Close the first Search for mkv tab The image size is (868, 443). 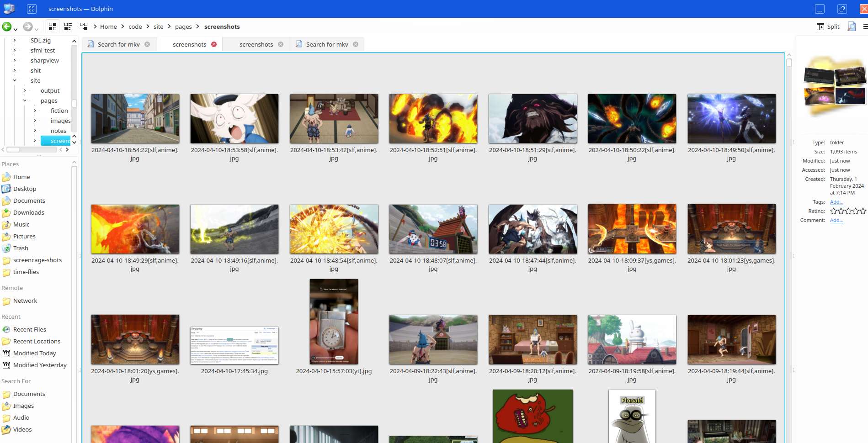[147, 44]
